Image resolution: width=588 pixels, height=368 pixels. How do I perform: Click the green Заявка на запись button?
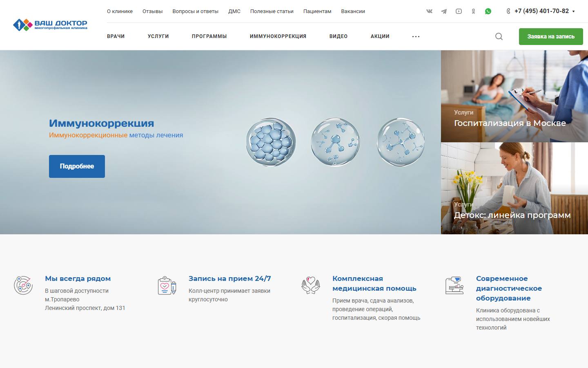tap(551, 36)
